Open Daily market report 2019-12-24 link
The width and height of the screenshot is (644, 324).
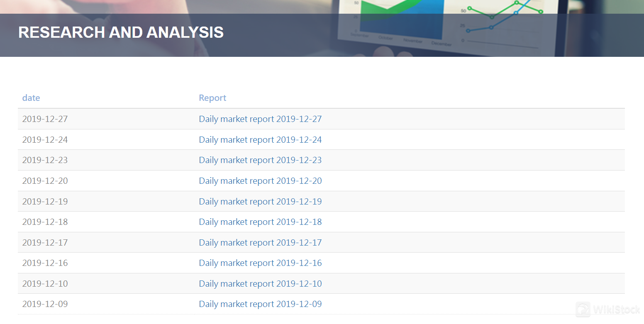click(x=260, y=140)
